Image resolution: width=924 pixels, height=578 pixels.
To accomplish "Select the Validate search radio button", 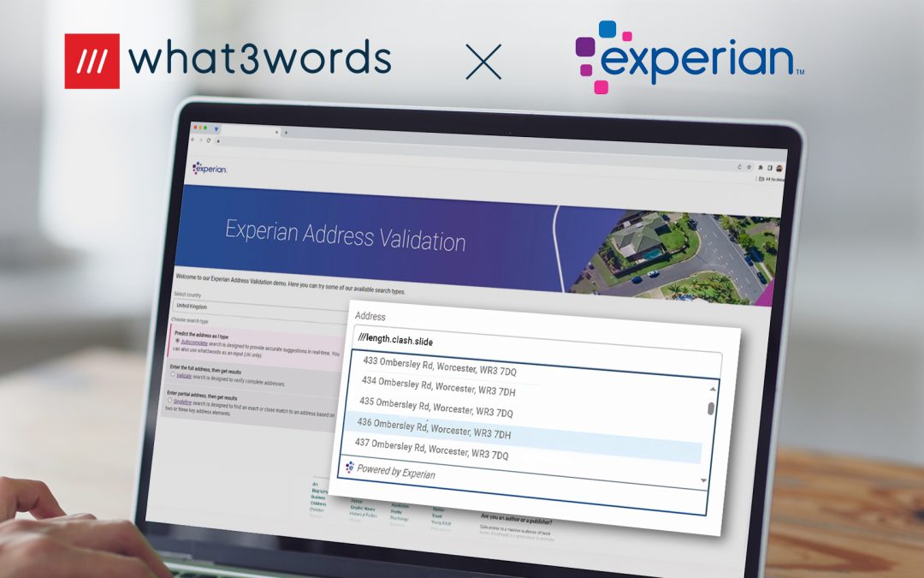I will pos(173,374).
